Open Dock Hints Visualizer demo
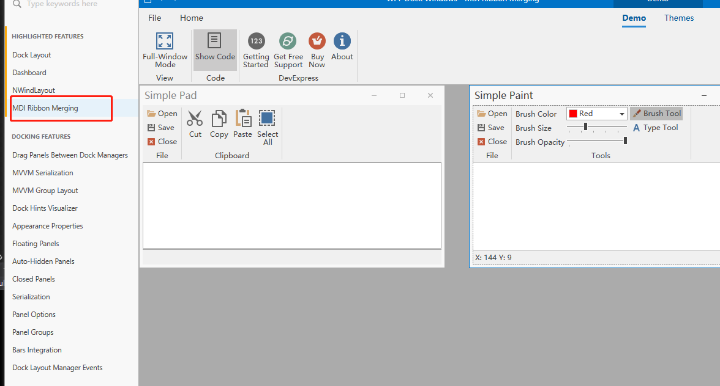The height and width of the screenshot is (386, 720). click(x=45, y=208)
